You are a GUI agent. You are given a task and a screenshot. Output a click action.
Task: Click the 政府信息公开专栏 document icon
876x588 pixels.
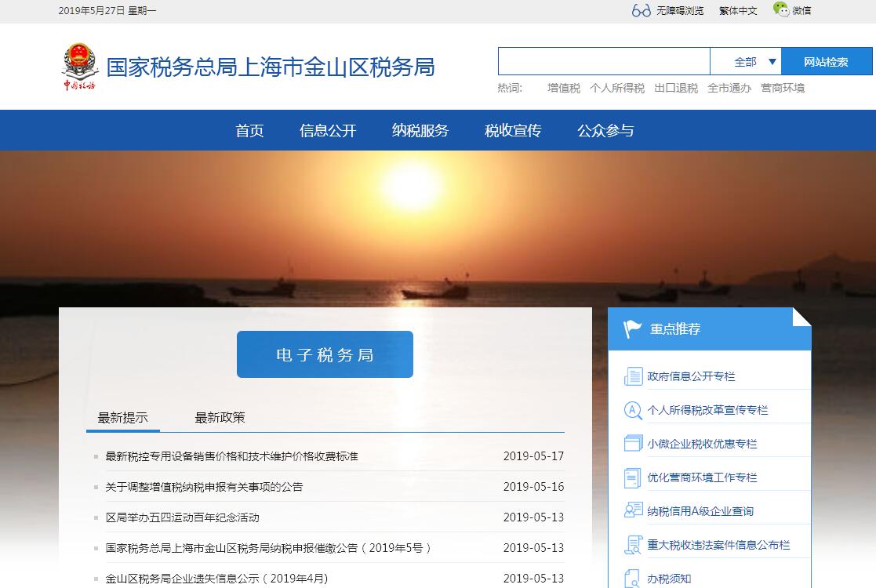(x=633, y=376)
